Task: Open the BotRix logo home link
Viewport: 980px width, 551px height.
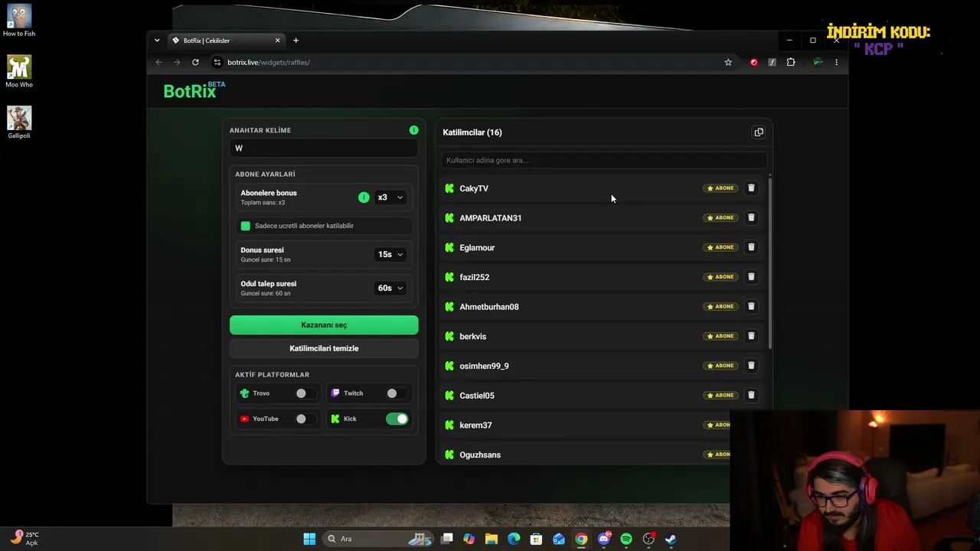Action: click(x=194, y=91)
